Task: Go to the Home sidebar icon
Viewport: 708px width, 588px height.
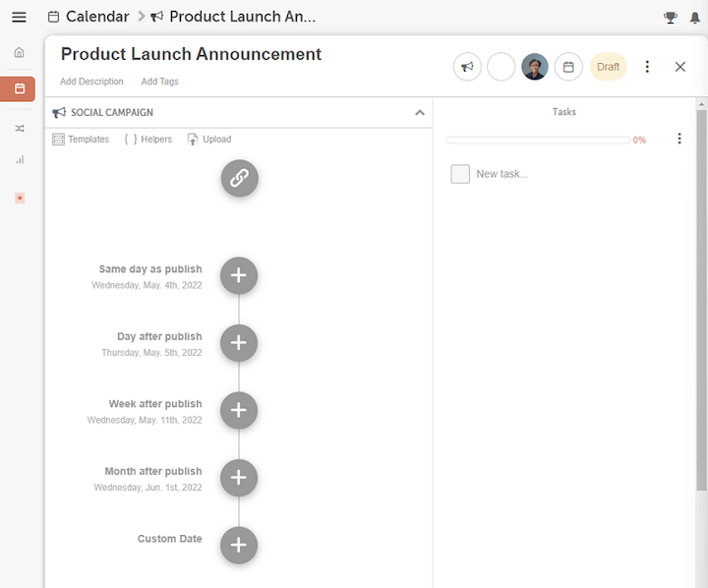Action: 19,52
